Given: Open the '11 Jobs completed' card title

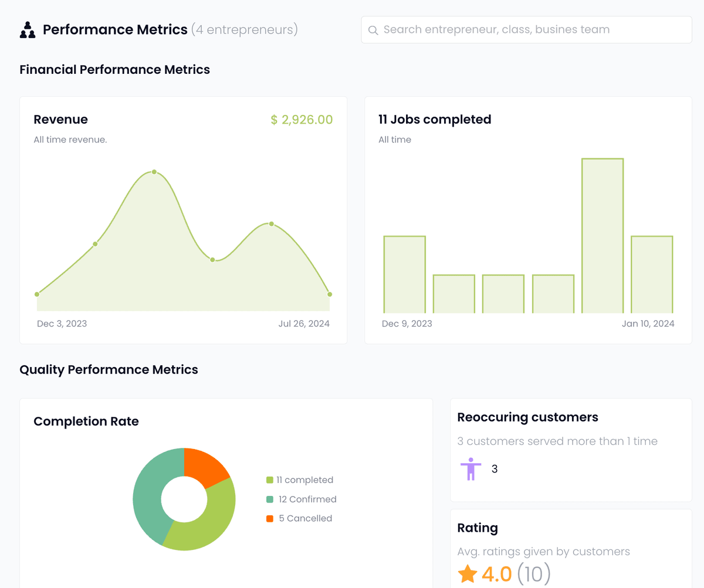Looking at the screenshot, I should (435, 120).
